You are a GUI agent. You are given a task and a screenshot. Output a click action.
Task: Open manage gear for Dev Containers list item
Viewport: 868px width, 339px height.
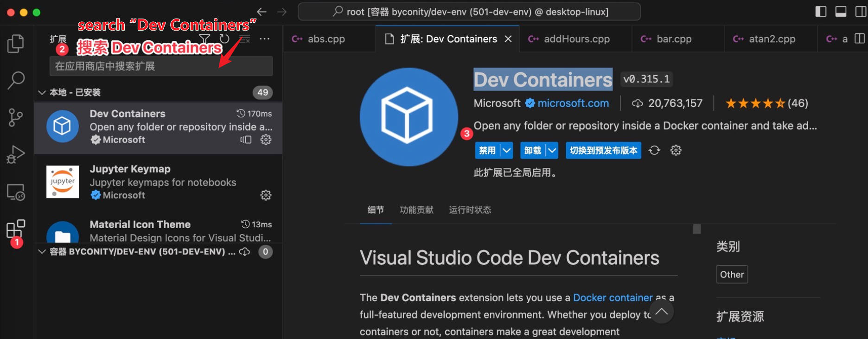pos(266,140)
